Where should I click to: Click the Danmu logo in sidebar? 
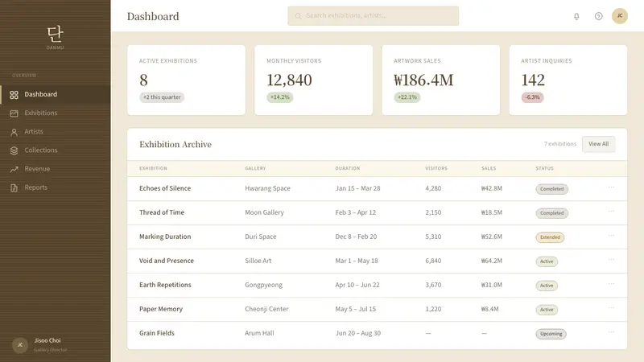[55, 37]
